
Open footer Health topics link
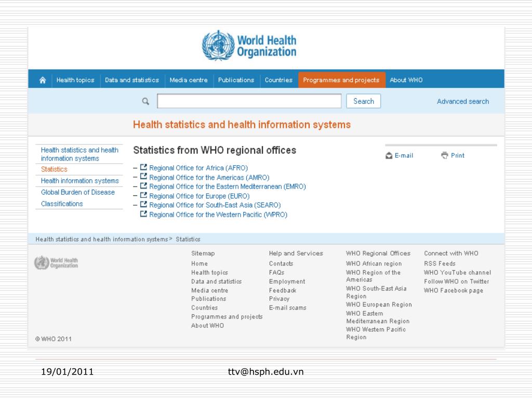click(x=210, y=272)
